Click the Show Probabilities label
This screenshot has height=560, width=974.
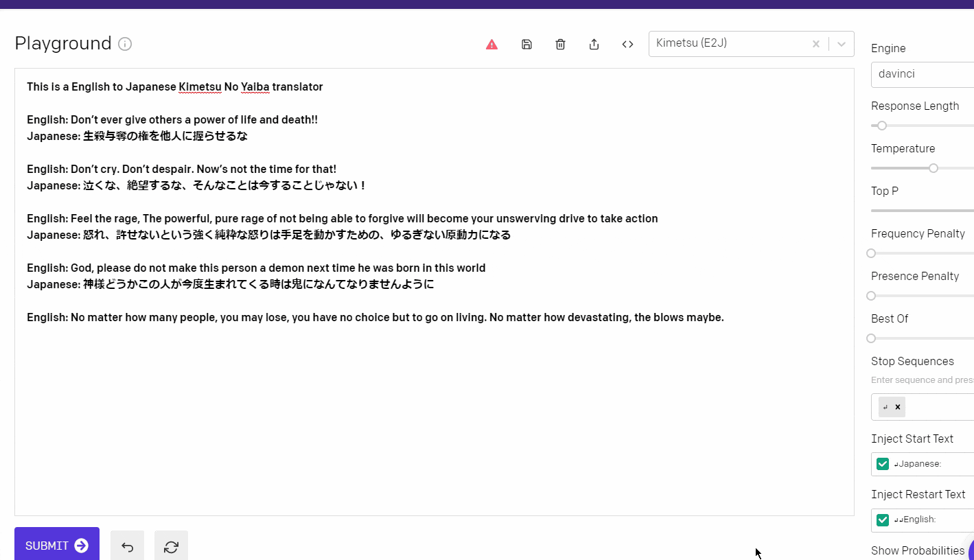click(918, 550)
